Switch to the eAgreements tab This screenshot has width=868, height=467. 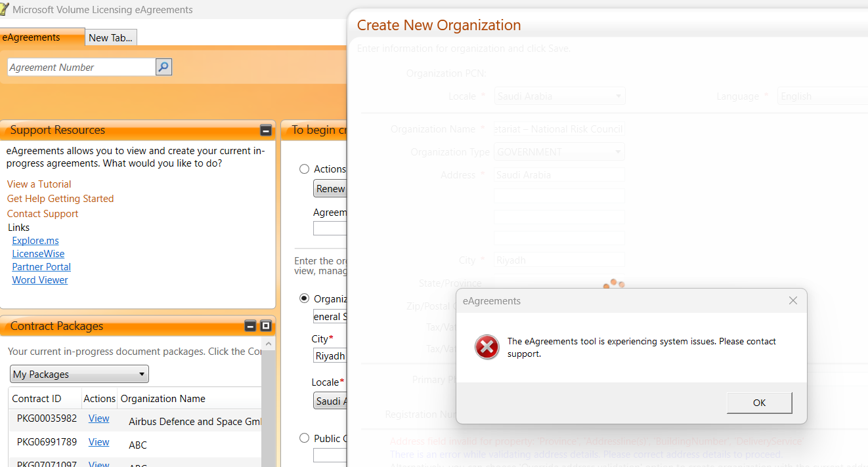coord(42,37)
